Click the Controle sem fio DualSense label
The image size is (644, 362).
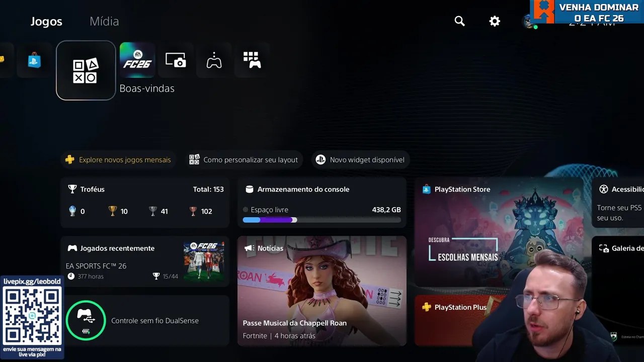click(x=155, y=321)
